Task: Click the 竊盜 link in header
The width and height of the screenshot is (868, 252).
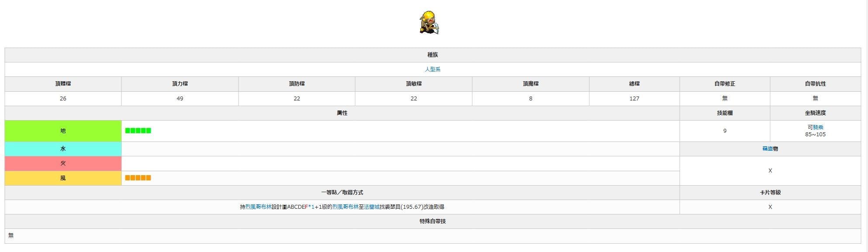Action: tap(768, 149)
